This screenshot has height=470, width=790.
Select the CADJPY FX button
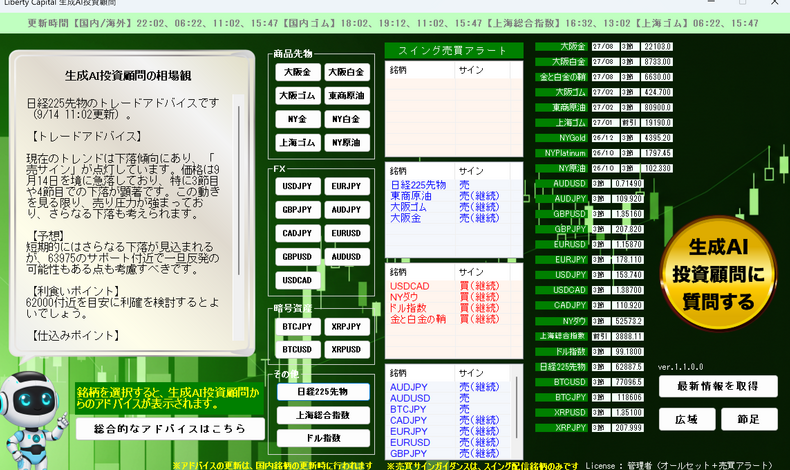pyautogui.click(x=297, y=233)
